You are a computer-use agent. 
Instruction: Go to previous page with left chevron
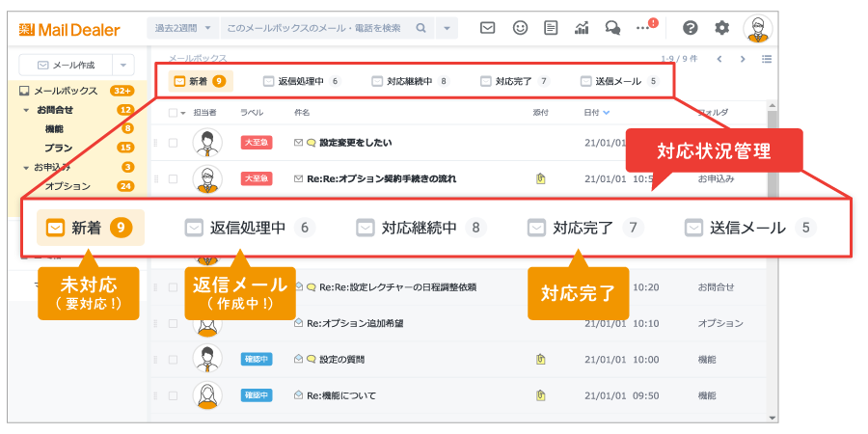coord(719,59)
